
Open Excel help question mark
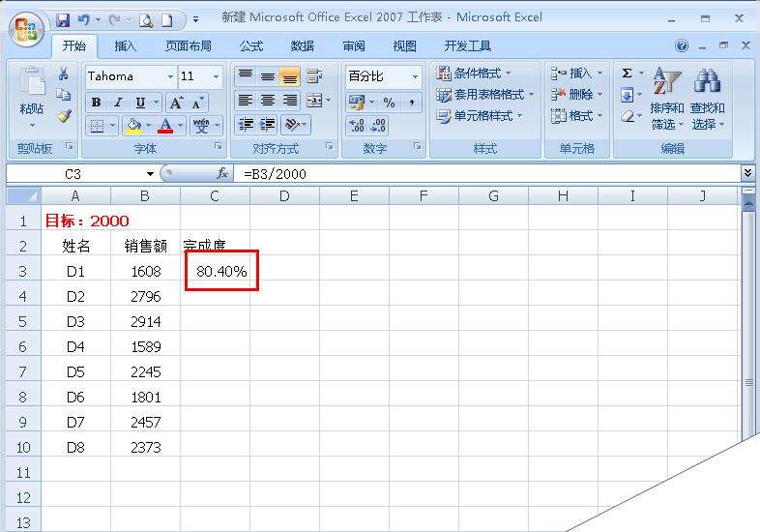coord(681,45)
